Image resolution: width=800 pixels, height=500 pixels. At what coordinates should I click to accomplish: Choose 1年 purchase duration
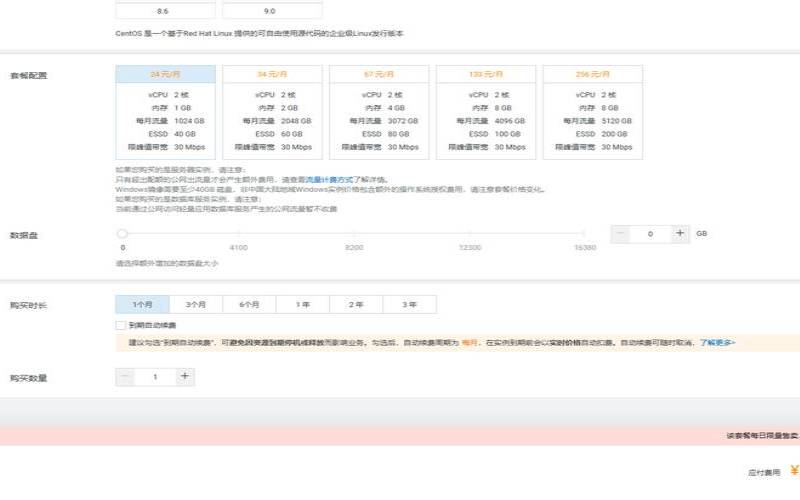coord(302,304)
